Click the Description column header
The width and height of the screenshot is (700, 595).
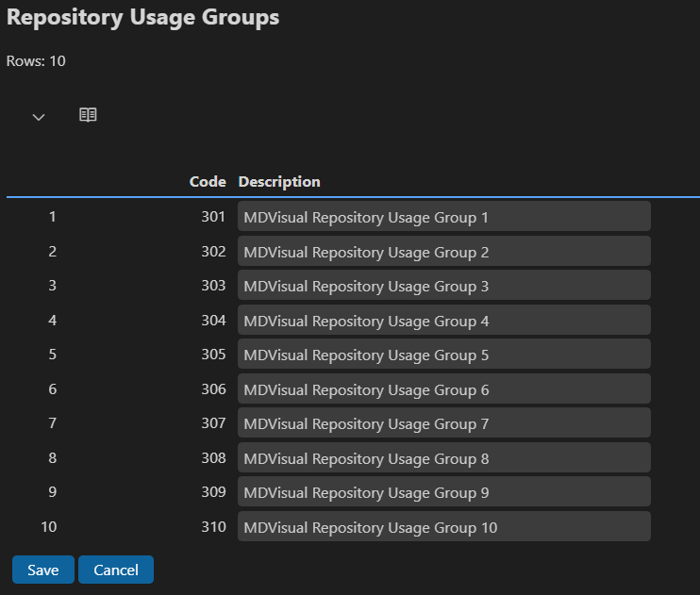click(x=279, y=182)
